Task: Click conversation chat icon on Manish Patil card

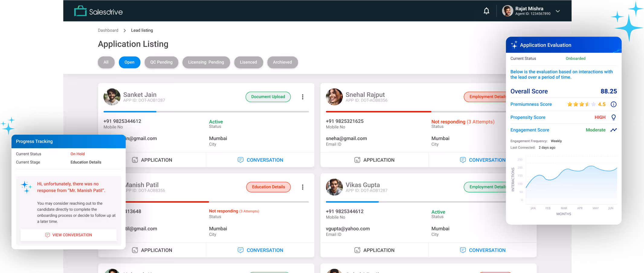Action: (x=240, y=250)
